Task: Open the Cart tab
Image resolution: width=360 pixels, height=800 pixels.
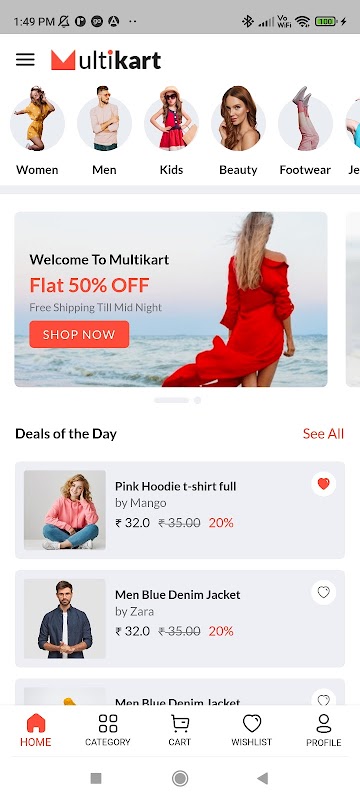Action: click(179, 730)
